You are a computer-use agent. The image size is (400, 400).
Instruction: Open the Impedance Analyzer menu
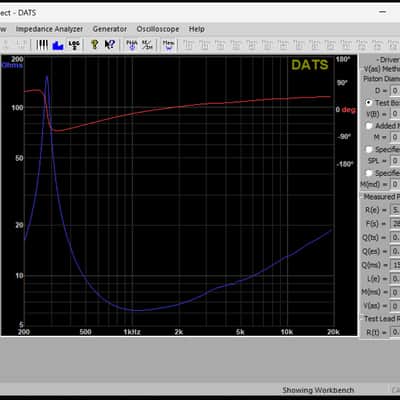tap(49, 29)
